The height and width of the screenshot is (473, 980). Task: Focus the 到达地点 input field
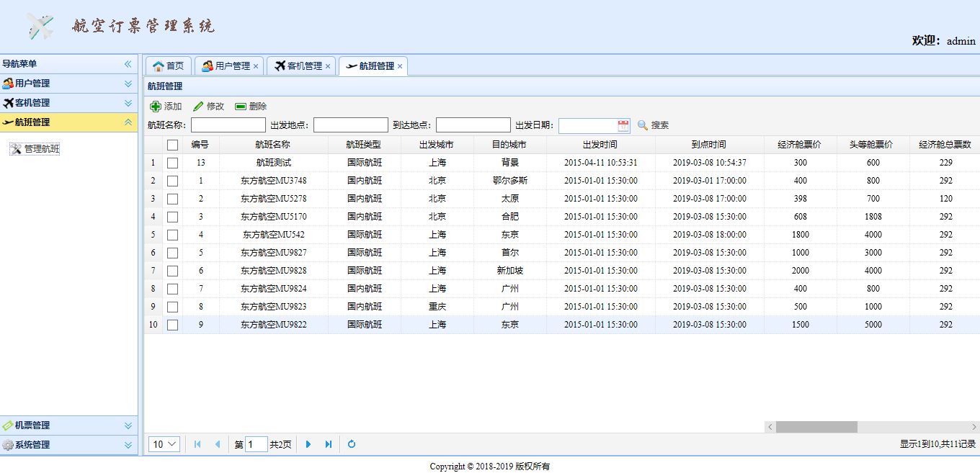tap(473, 125)
